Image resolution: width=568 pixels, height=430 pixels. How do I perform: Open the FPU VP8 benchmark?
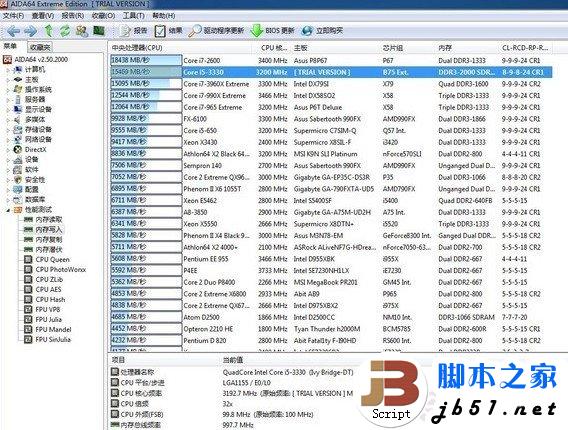pos(47,309)
